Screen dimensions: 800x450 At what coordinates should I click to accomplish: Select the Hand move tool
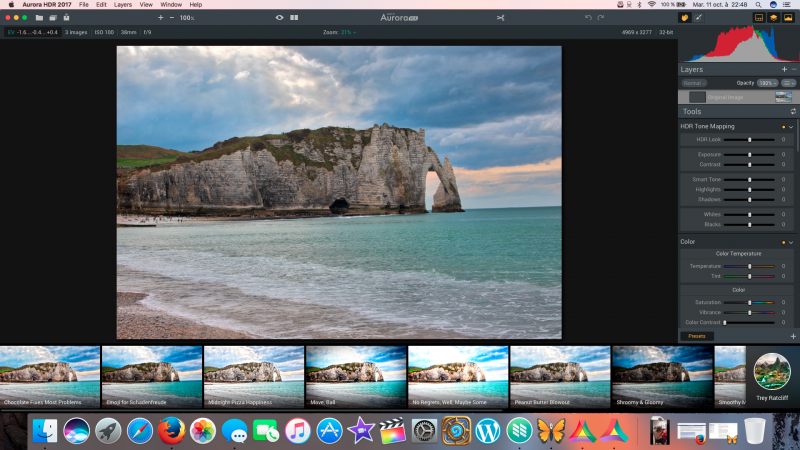pyautogui.click(x=684, y=17)
